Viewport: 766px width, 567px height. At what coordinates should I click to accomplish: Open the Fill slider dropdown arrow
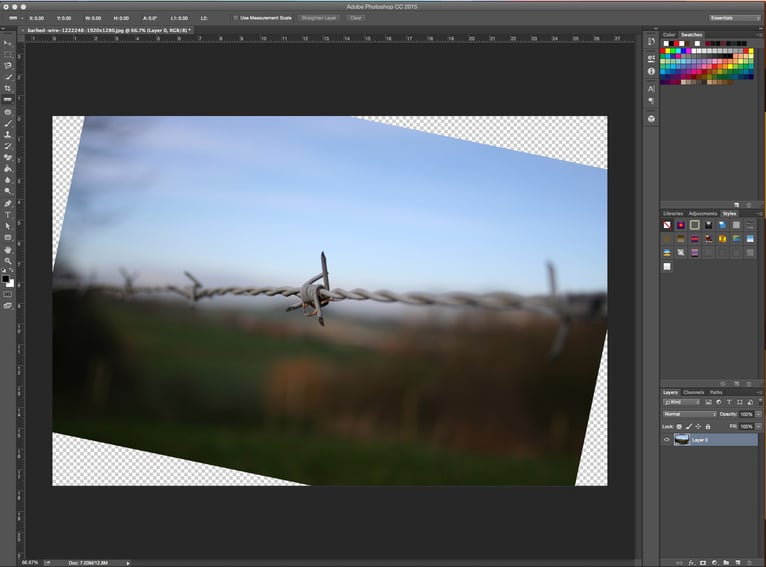[758, 426]
